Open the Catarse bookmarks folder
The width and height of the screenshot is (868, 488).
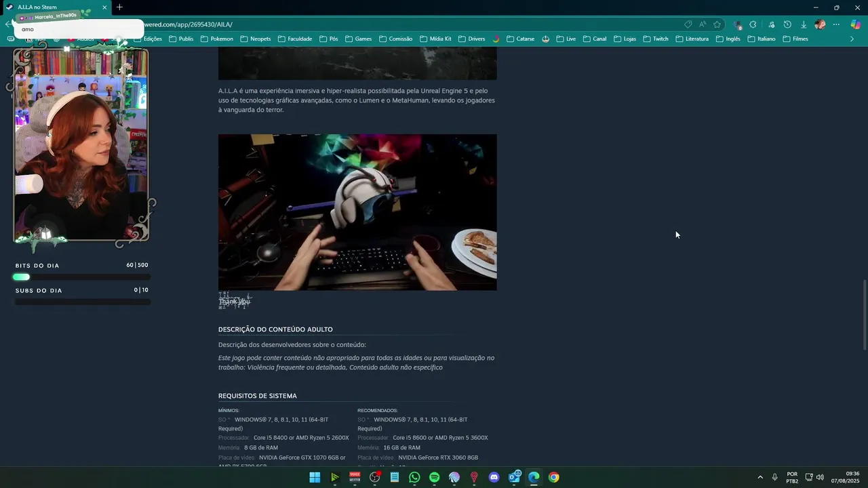click(520, 39)
